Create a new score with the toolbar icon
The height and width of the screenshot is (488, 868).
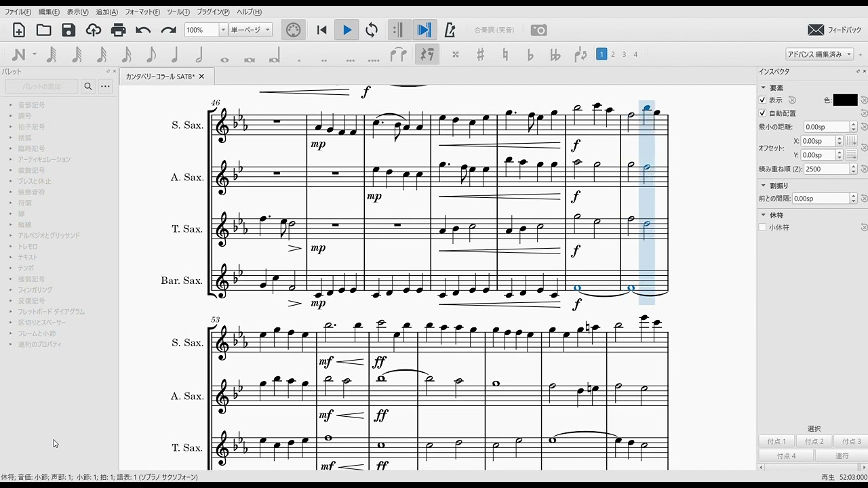pyautogui.click(x=19, y=30)
